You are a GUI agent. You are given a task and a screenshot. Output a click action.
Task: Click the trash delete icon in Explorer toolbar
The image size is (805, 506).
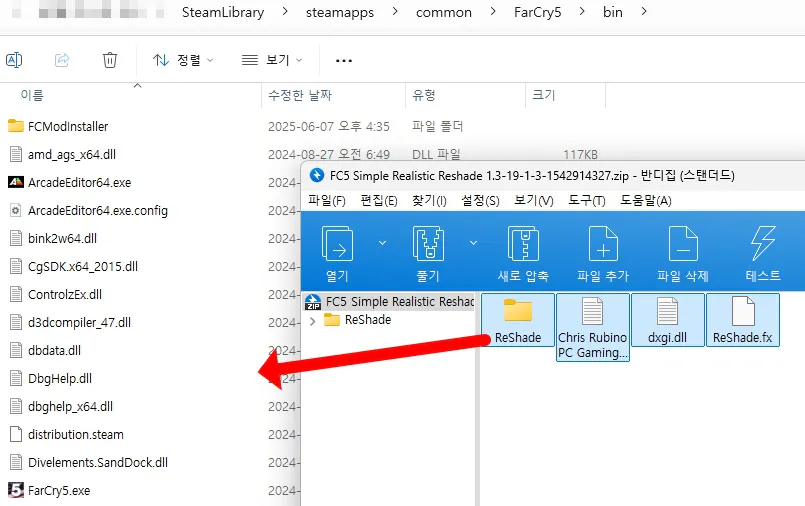(x=110, y=60)
